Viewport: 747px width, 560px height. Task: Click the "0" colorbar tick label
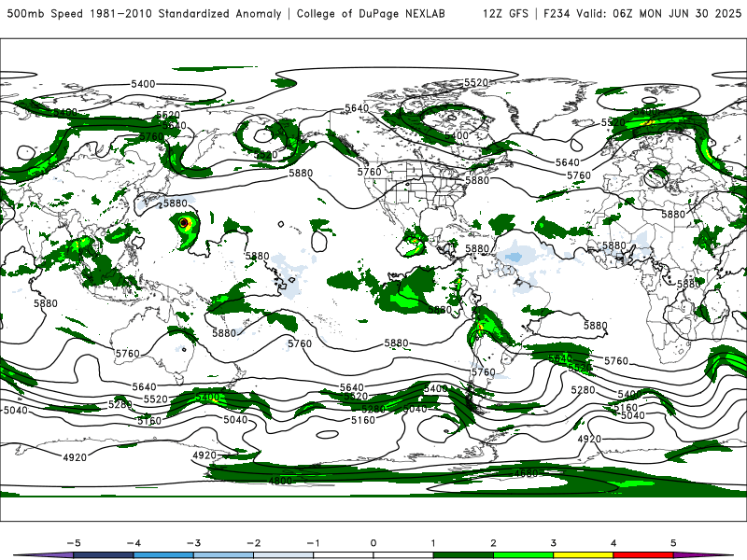[x=373, y=543]
